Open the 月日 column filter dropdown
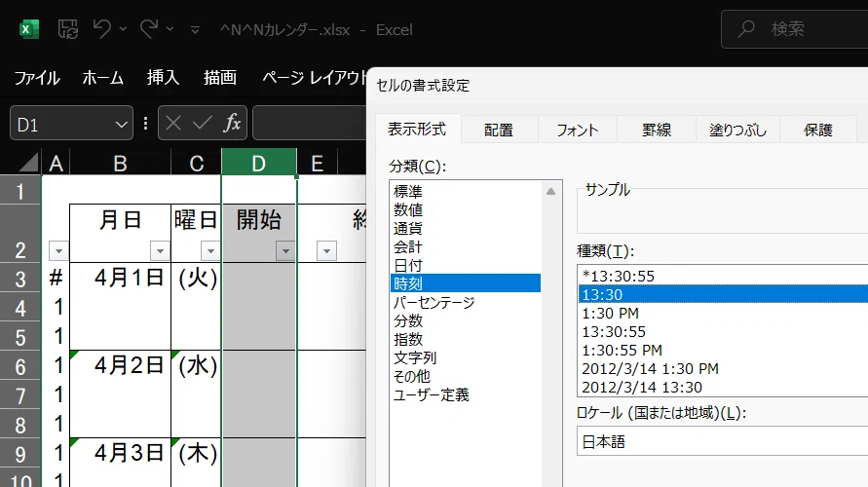This screenshot has height=487, width=868. click(160, 251)
